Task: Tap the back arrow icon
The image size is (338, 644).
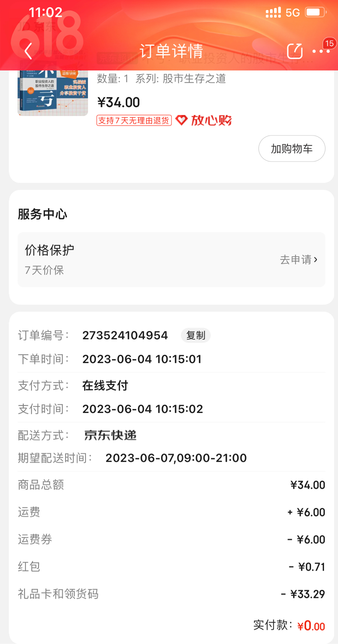Action: (28, 51)
